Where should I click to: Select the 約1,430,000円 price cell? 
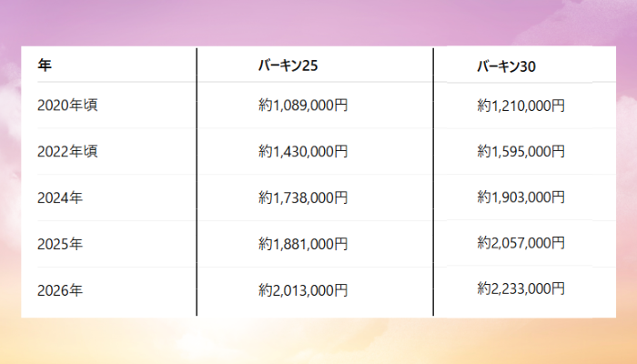[303, 151]
